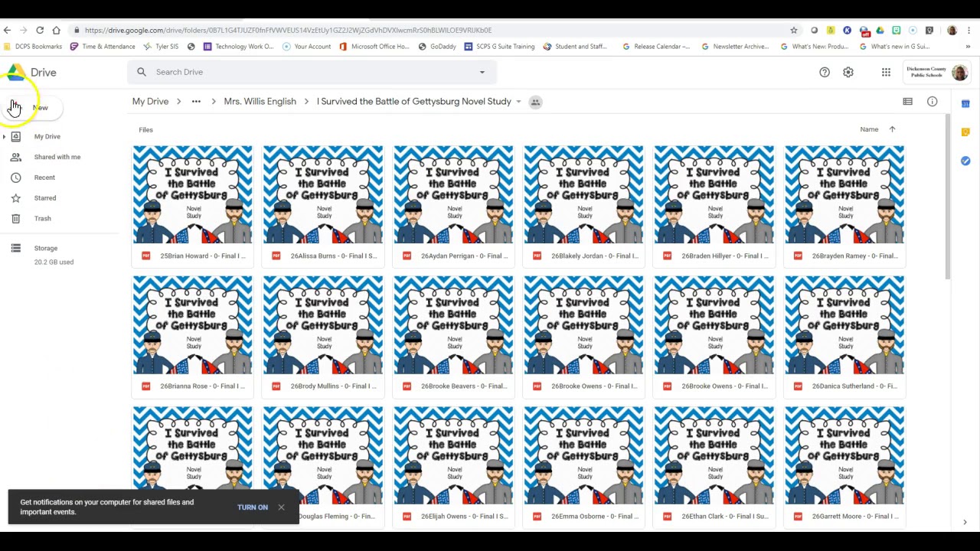Show folder details info icon
Image resolution: width=980 pixels, height=551 pixels.
(932, 101)
